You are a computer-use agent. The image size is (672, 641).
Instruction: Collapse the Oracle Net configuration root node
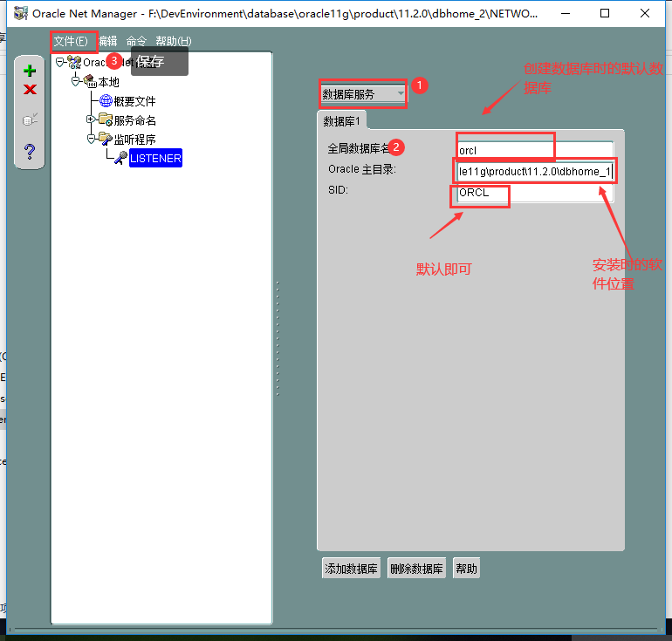coord(60,63)
